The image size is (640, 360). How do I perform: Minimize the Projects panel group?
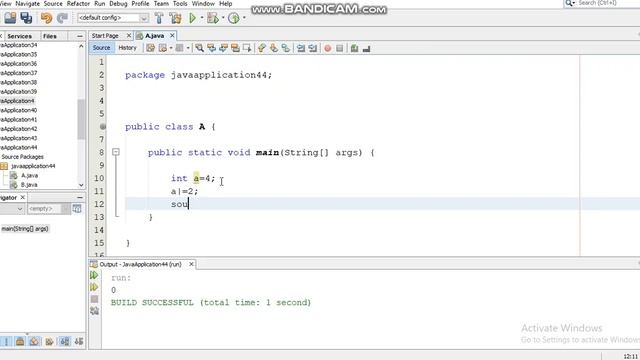[x=80, y=36]
